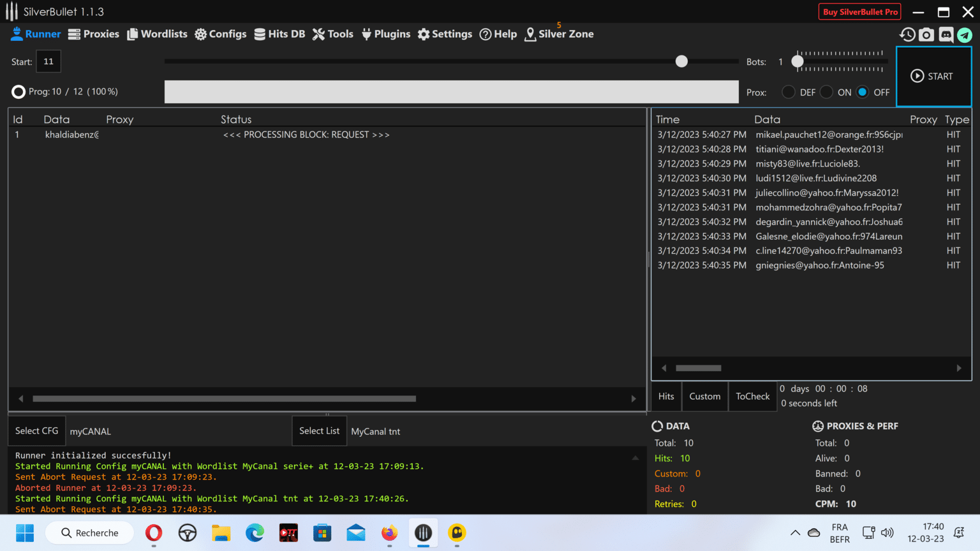This screenshot has height=551, width=980.
Task: Select the DEF proxy option
Action: coord(788,92)
